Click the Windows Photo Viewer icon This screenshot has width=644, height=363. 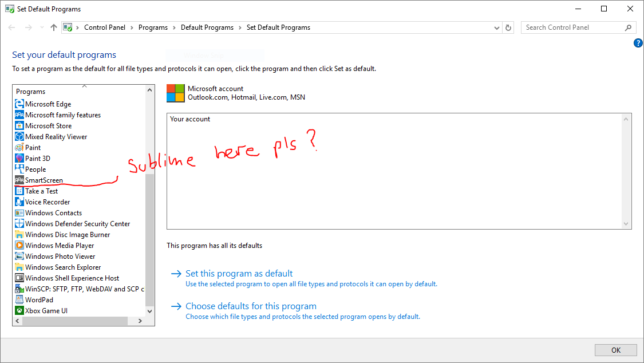pos(19,257)
